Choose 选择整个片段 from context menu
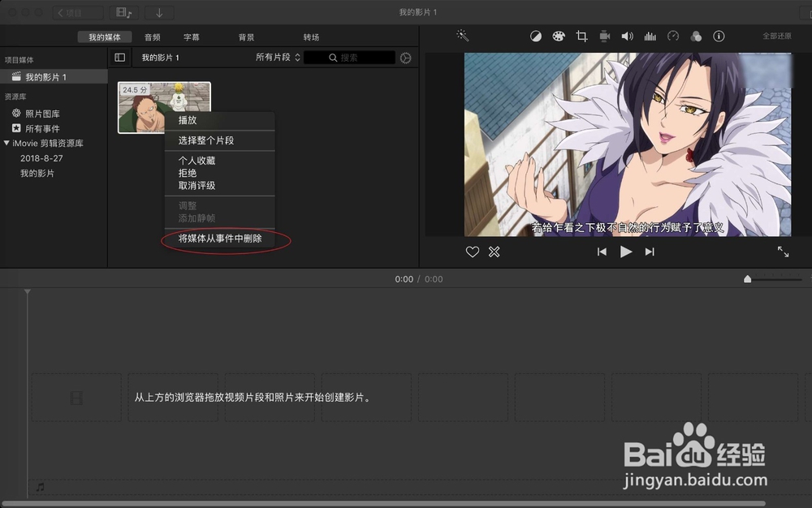812x508 pixels. pyautogui.click(x=219, y=140)
